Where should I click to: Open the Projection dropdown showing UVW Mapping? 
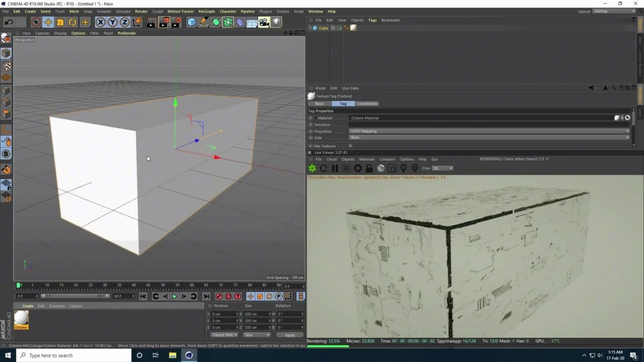pos(488,131)
